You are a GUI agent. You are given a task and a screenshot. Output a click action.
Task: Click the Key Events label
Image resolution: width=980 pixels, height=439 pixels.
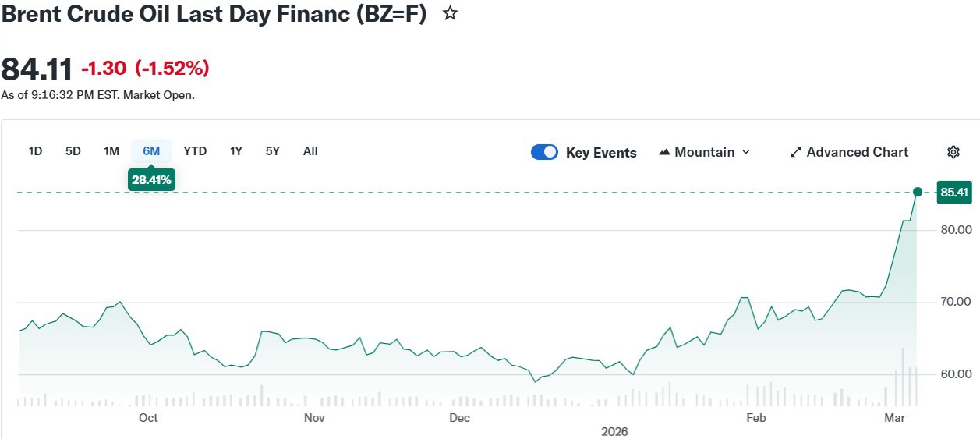[x=601, y=153]
